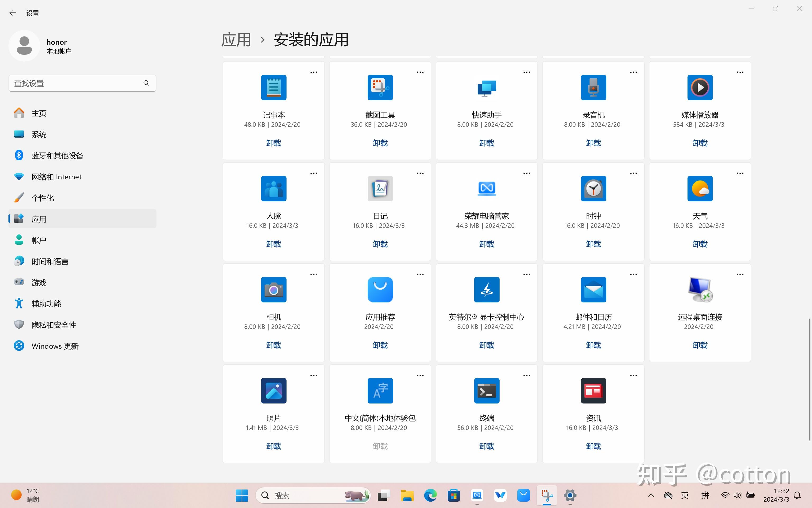The height and width of the screenshot is (508, 812).
Task: Uninstall 应用推荐 via 卸载 link
Action: 380,345
